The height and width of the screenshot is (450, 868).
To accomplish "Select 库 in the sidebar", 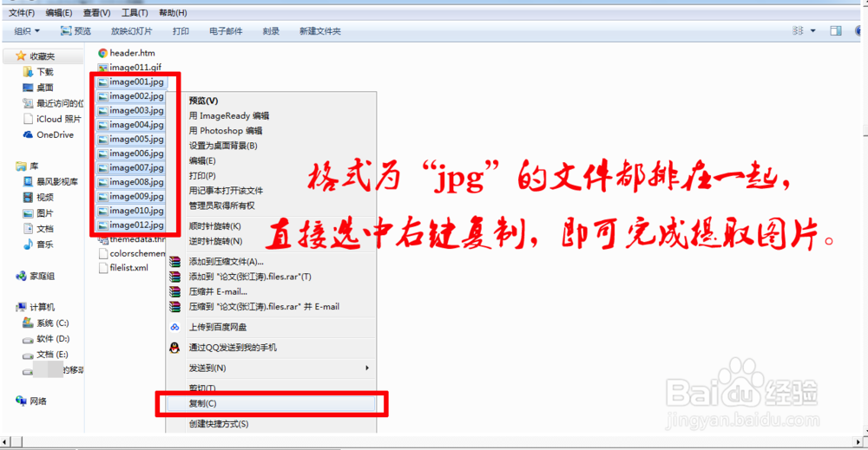I will [28, 166].
